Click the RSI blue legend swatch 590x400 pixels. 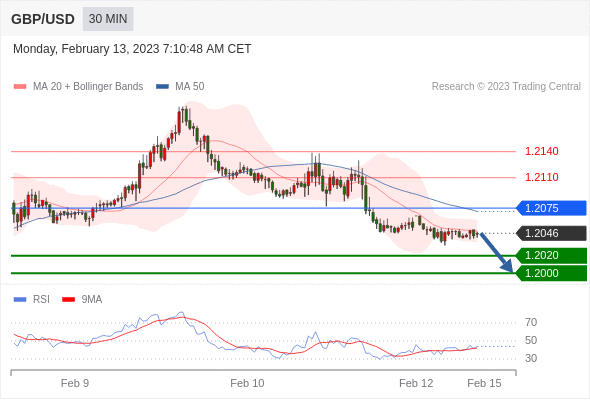click(x=20, y=300)
